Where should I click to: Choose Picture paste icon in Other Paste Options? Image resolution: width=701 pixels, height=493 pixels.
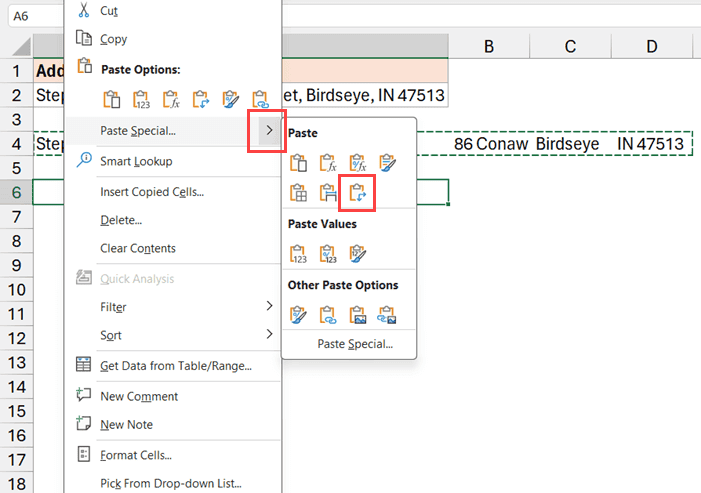tap(357, 316)
